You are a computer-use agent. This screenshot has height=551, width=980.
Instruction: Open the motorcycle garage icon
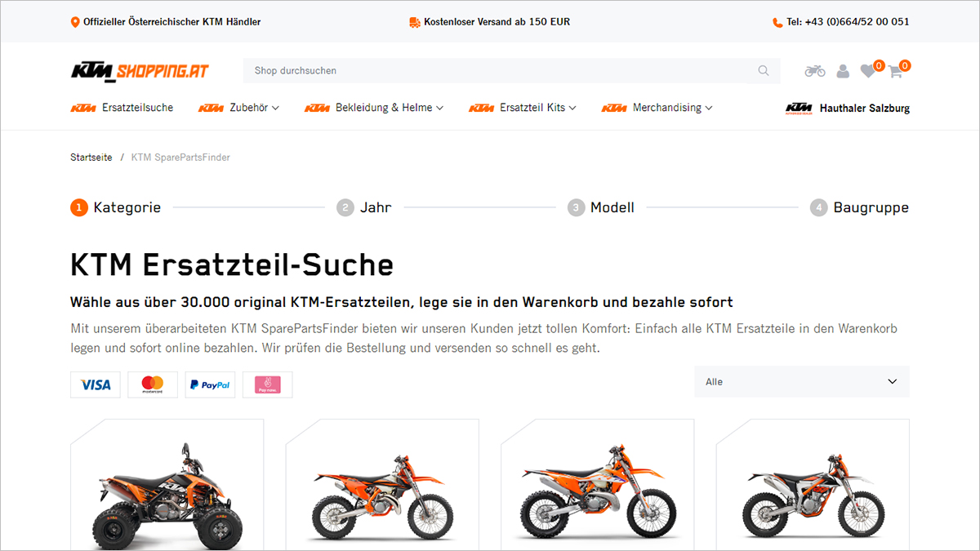(815, 71)
